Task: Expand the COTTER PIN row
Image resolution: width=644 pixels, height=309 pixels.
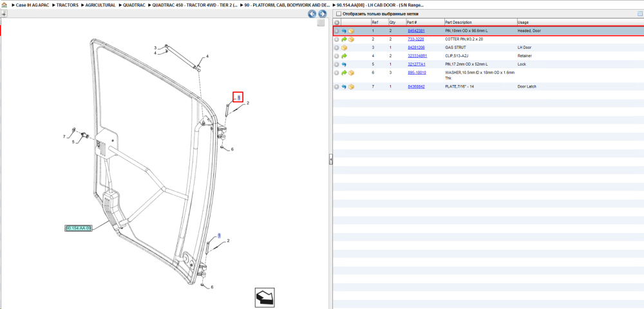Action: (x=337, y=39)
